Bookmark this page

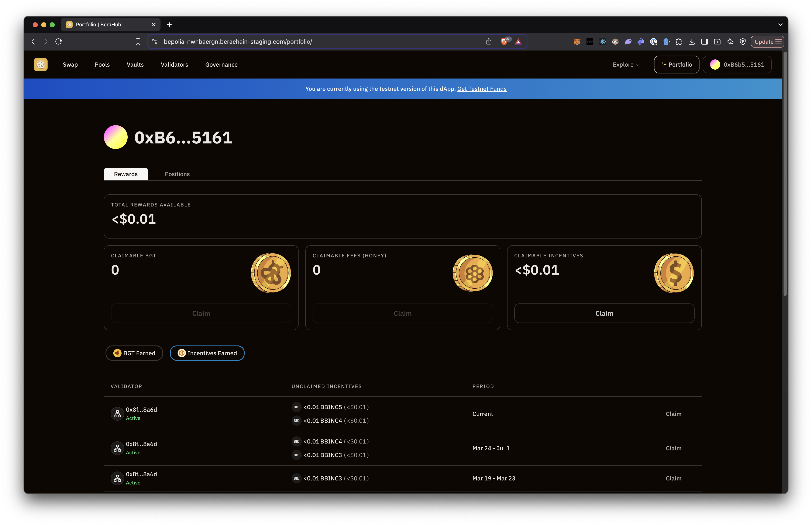(x=138, y=42)
